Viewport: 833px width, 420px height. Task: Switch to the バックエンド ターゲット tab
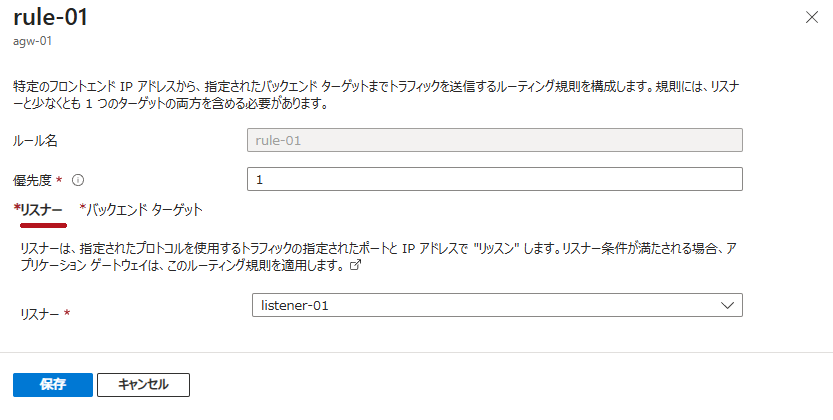141,209
